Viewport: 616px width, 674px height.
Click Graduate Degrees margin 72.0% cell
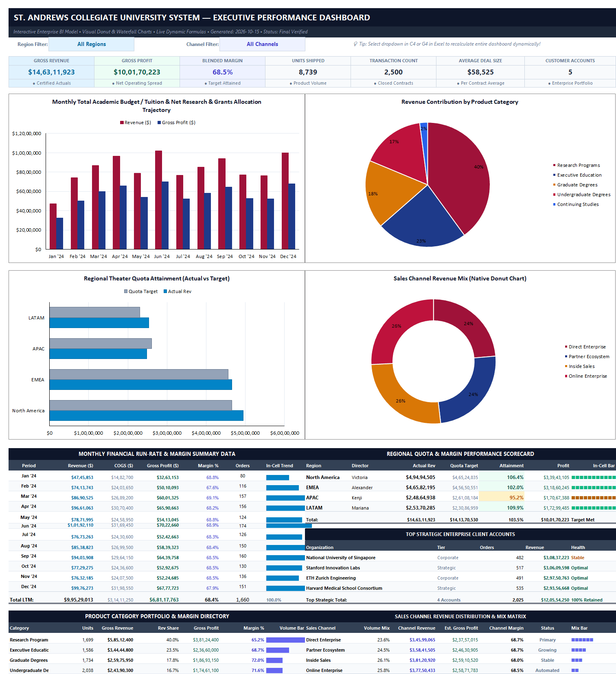click(x=258, y=660)
